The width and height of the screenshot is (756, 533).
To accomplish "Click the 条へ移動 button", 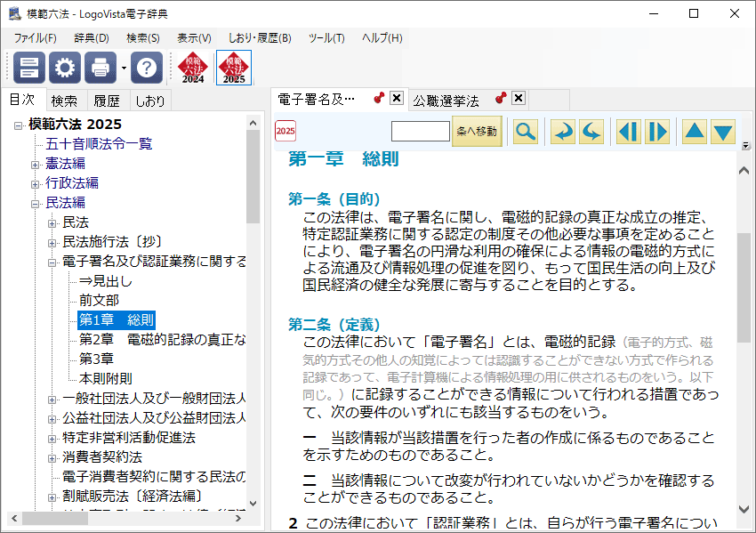I will (x=477, y=131).
